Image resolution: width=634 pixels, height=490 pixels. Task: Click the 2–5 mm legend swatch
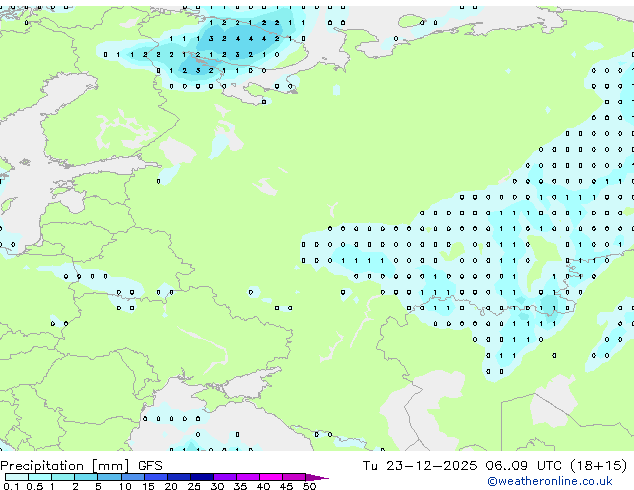tap(86, 477)
